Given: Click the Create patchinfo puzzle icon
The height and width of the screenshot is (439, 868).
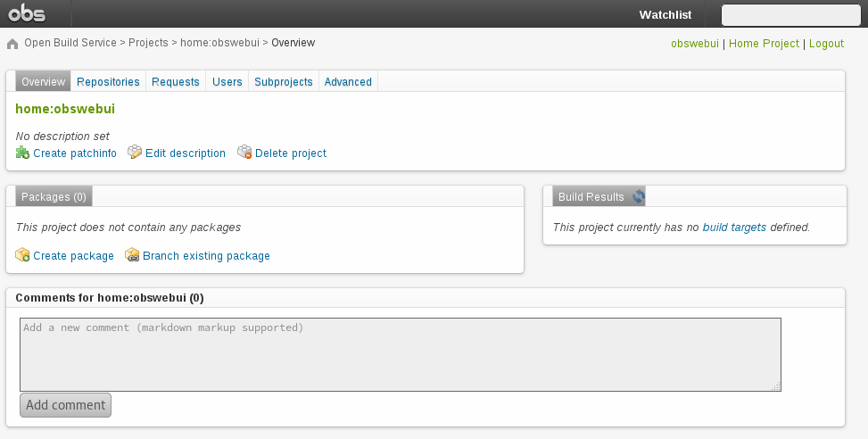Looking at the screenshot, I should [x=22, y=153].
